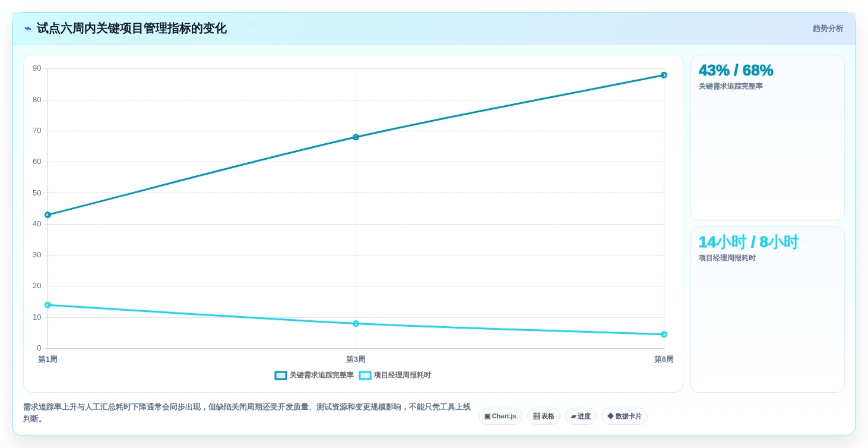Click the 表格 tag chip
Screen dimensions: 868x448
(x=544, y=417)
